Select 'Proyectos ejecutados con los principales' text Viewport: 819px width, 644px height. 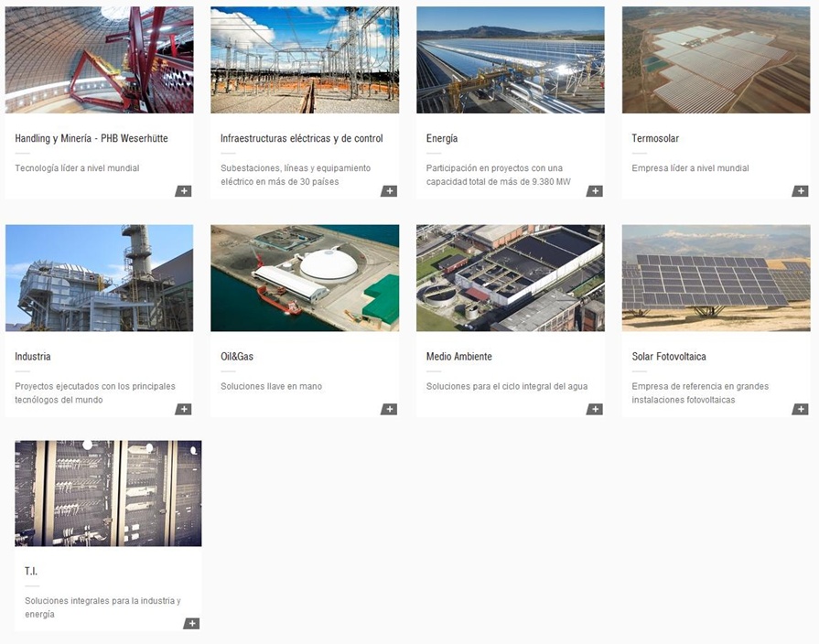pos(95,387)
